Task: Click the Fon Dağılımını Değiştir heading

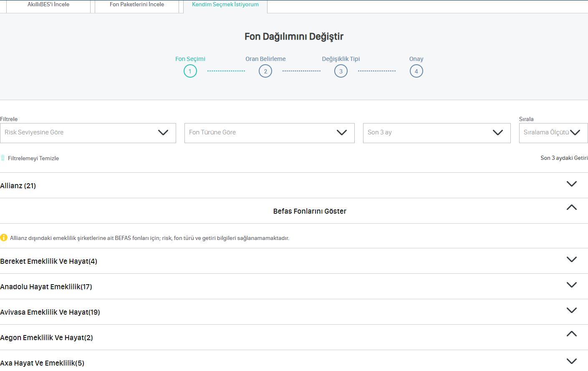Action: point(294,37)
